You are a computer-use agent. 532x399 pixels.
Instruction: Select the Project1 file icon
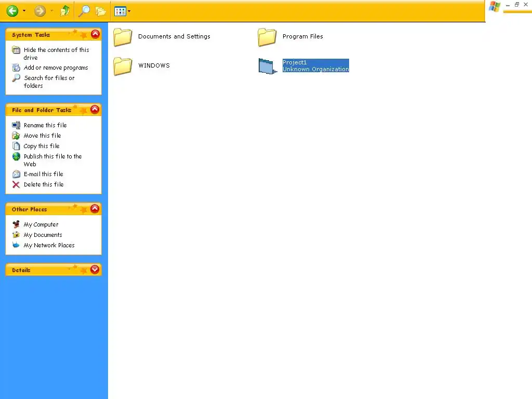[268, 66]
